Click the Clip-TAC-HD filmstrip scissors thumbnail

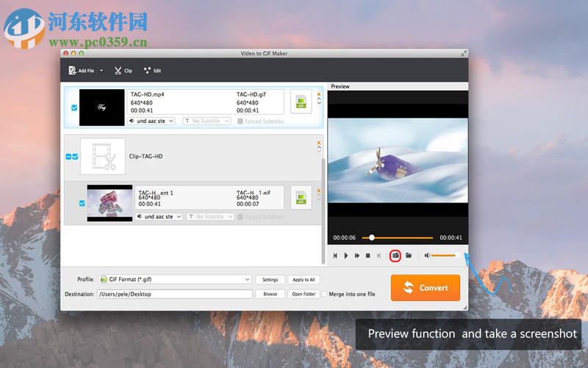[103, 156]
